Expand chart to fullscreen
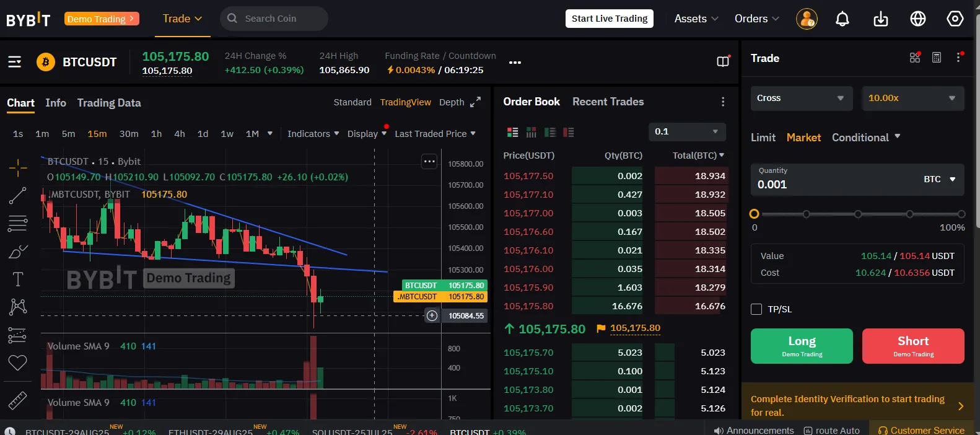 tap(475, 102)
